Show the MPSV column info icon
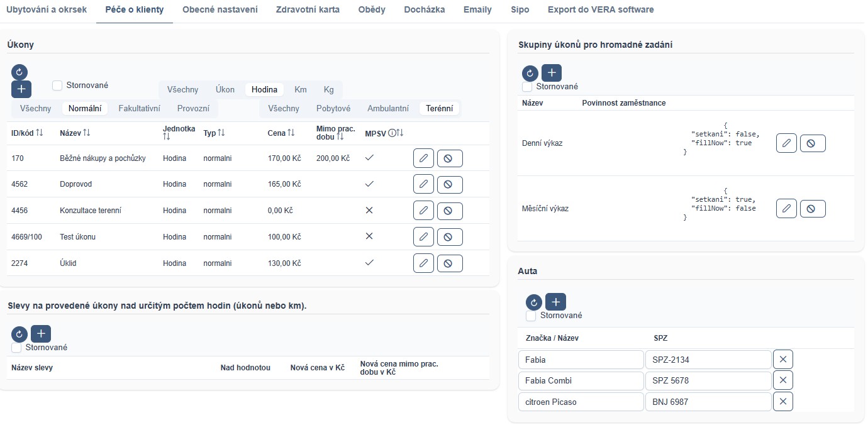868x425 pixels. 392,133
